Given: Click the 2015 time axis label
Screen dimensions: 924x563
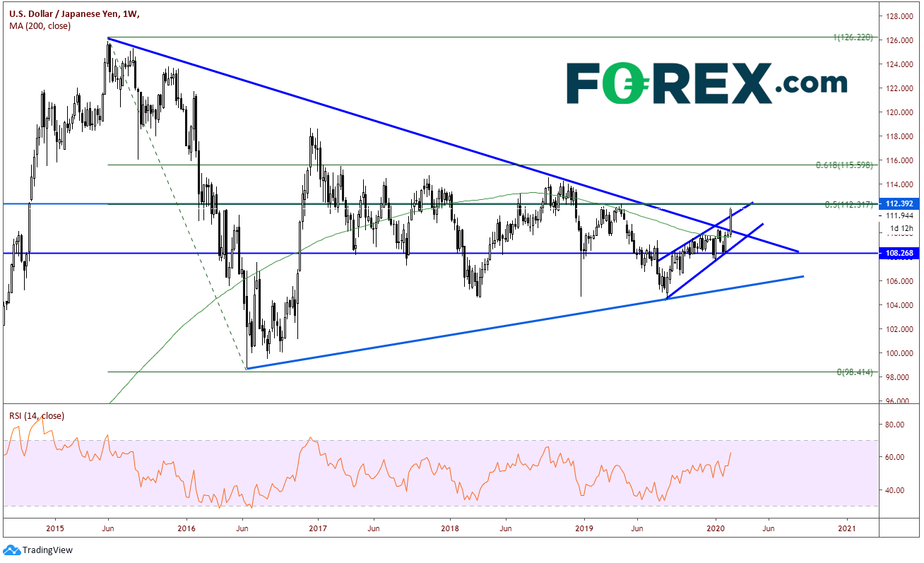Looking at the screenshot, I should click(55, 528).
